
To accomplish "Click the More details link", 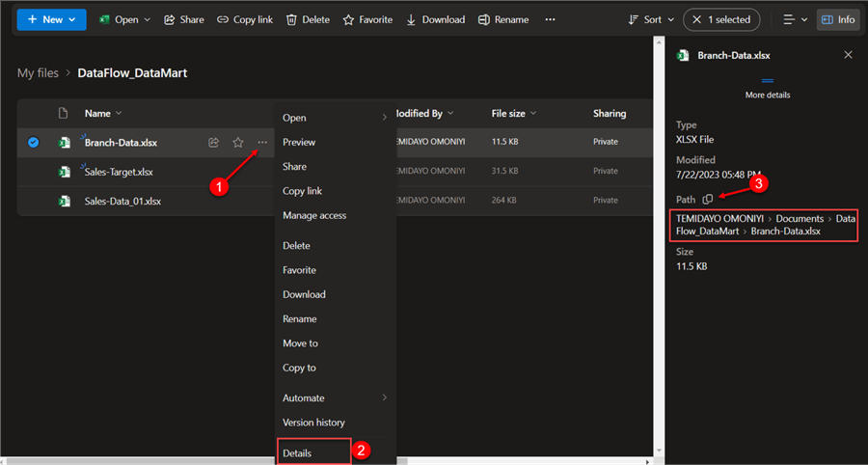I will click(x=768, y=95).
